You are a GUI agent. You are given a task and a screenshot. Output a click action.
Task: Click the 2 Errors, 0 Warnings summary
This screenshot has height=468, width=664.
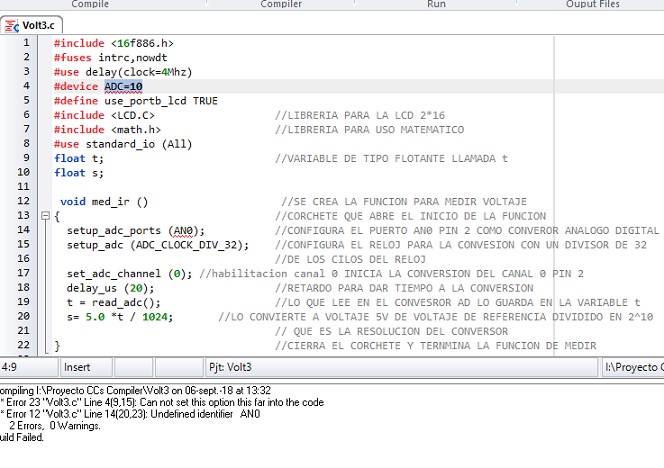(55, 426)
